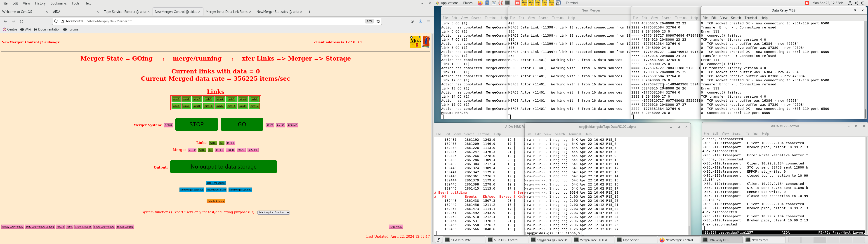Click the show desktop icon in bottom taskbar
868x244 pixels.
point(438,240)
